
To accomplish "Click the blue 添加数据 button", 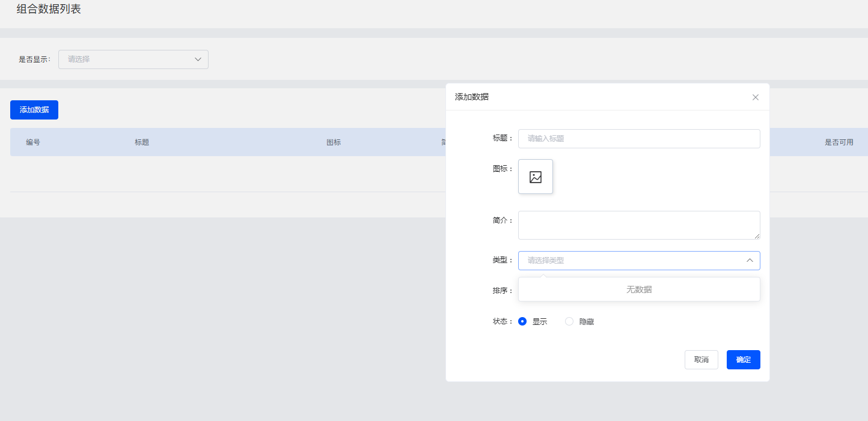I will click(x=34, y=110).
